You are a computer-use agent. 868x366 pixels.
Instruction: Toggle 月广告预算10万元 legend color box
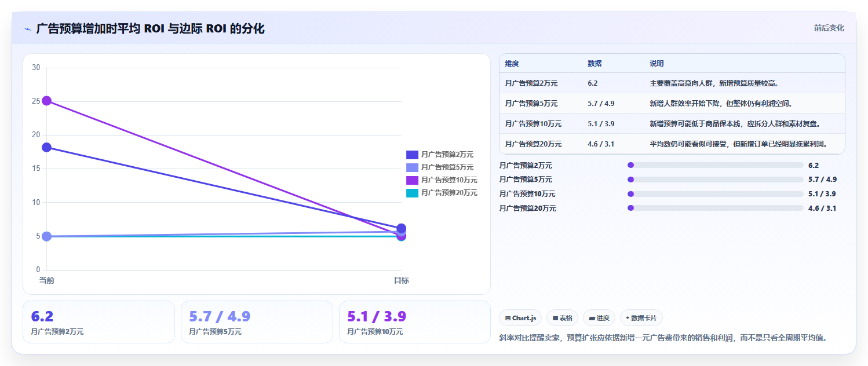(x=412, y=180)
